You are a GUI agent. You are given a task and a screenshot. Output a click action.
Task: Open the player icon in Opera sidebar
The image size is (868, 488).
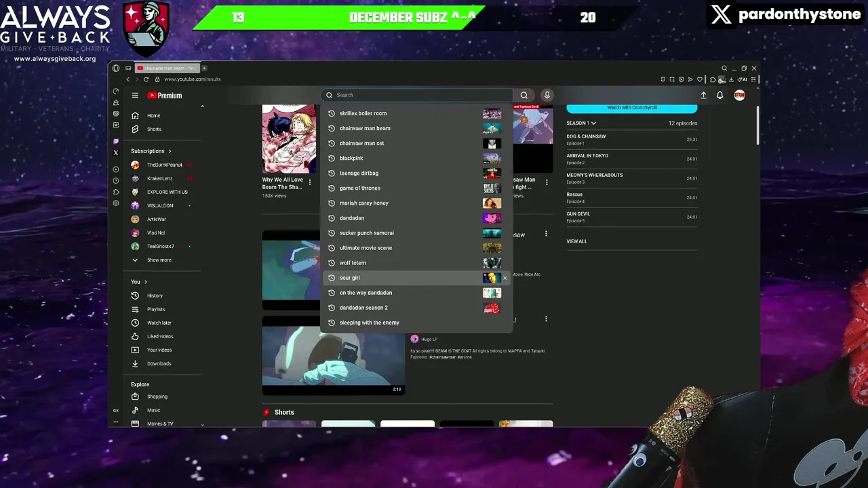click(116, 169)
